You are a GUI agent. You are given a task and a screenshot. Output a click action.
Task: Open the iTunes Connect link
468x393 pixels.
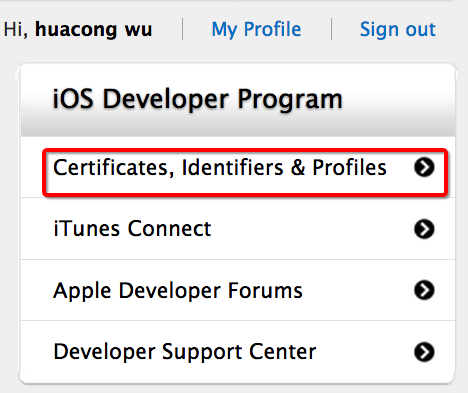point(132,229)
